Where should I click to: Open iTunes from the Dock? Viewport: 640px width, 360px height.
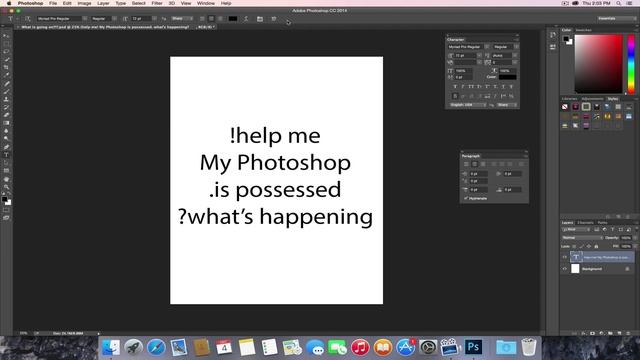pos(360,347)
